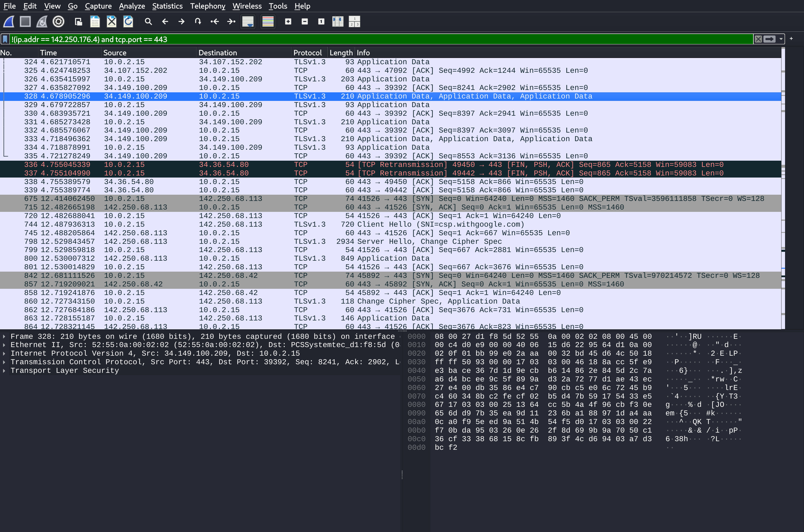Viewport: 804px width, 532px height.
Task: Go back in packet history
Action: coord(165,22)
